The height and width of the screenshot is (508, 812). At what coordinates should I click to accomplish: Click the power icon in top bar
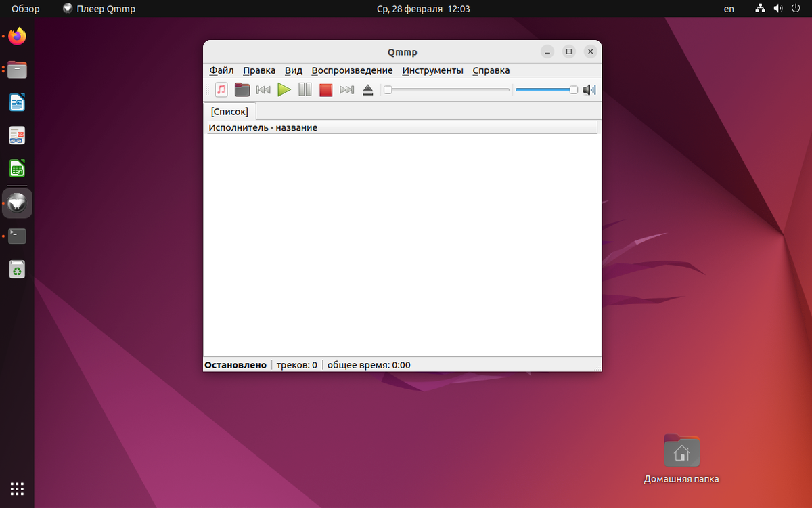pyautogui.click(x=796, y=9)
